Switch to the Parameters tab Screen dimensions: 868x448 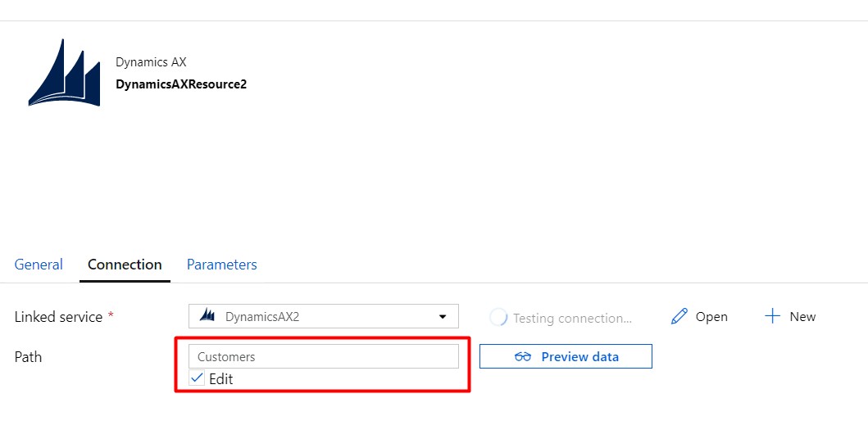(222, 265)
